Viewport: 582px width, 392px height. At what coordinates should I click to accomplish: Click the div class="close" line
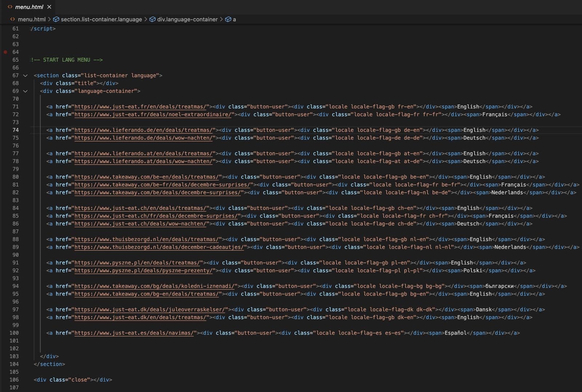[73, 380]
